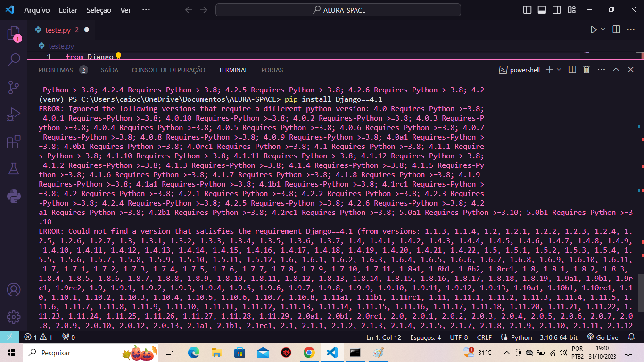Switch to the PORTAS panel tab

(272, 70)
